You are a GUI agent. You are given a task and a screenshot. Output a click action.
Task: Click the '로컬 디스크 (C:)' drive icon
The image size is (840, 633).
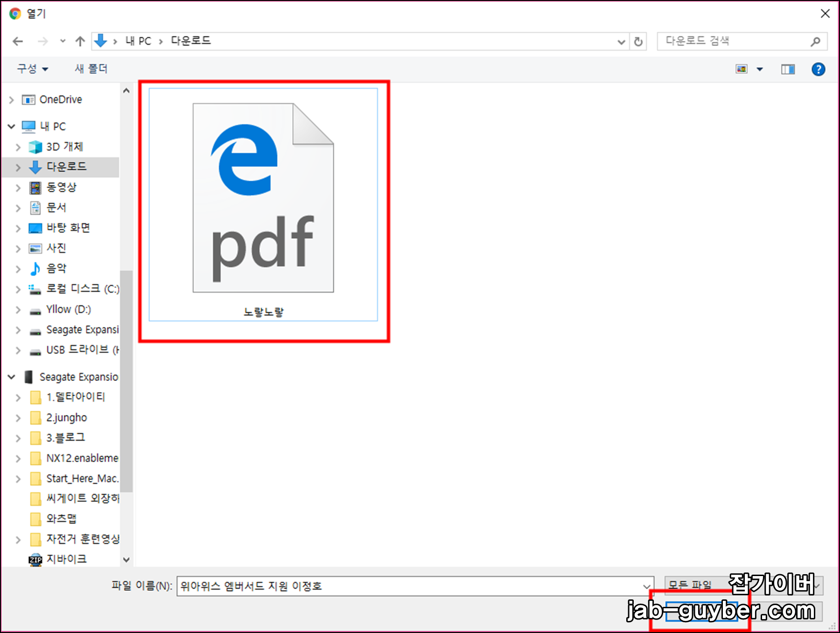point(35,289)
